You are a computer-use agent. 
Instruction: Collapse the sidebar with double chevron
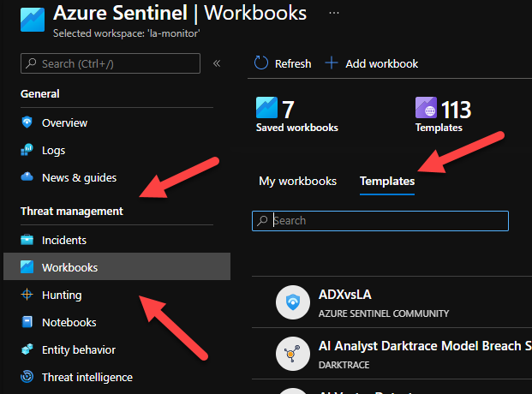point(217,63)
